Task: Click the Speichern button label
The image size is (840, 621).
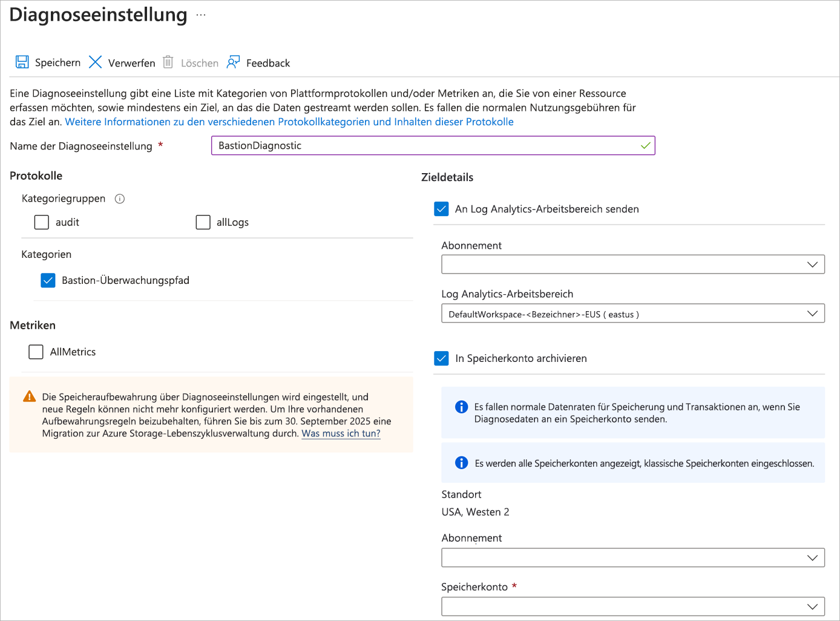Action: click(x=57, y=63)
